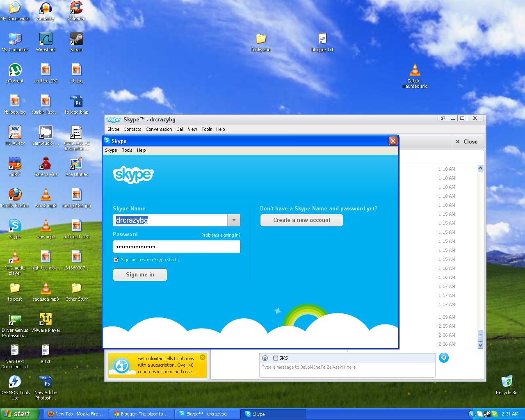Click the Password field
This screenshot has height=420, width=525.
pos(177,247)
